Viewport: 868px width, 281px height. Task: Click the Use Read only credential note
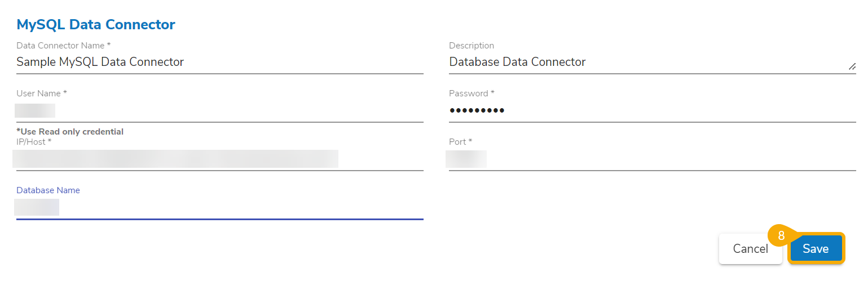tap(70, 132)
